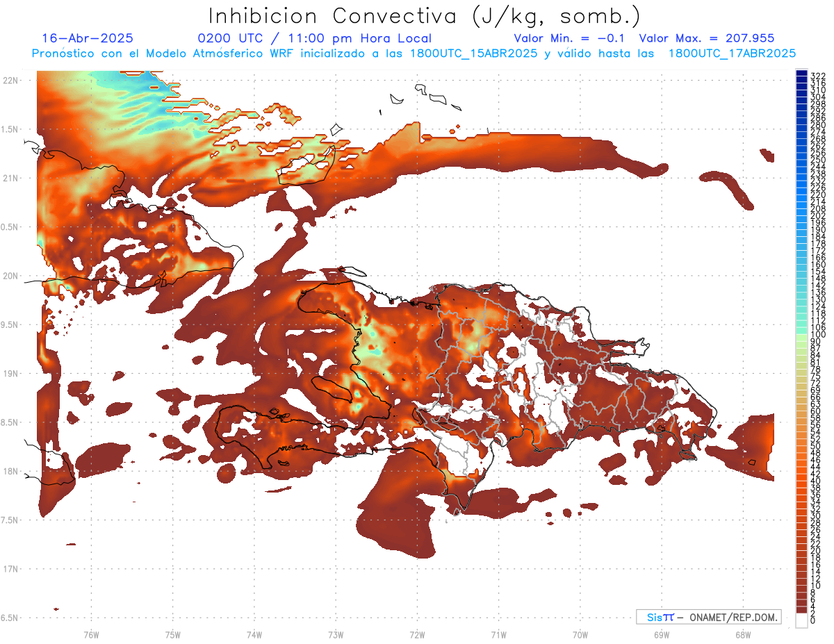Click the '73W' longitude label
The height and width of the screenshot is (644, 834).
click(x=336, y=634)
